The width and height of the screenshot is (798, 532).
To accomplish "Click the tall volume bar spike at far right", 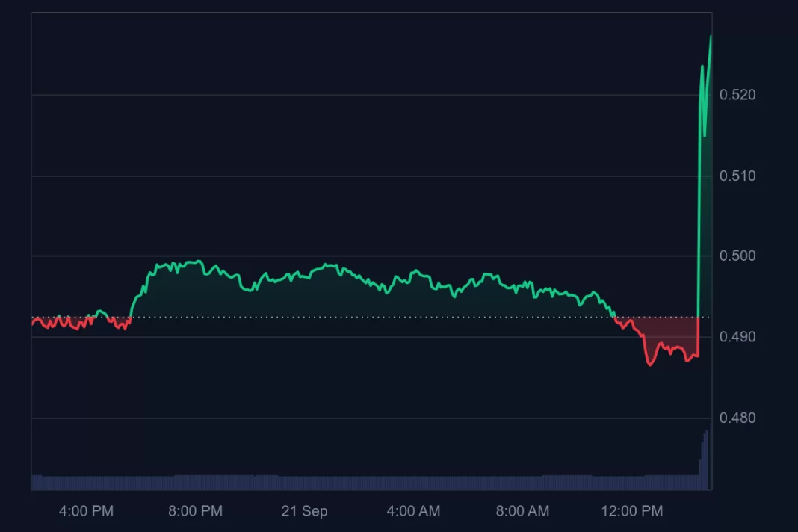I will tap(706, 458).
